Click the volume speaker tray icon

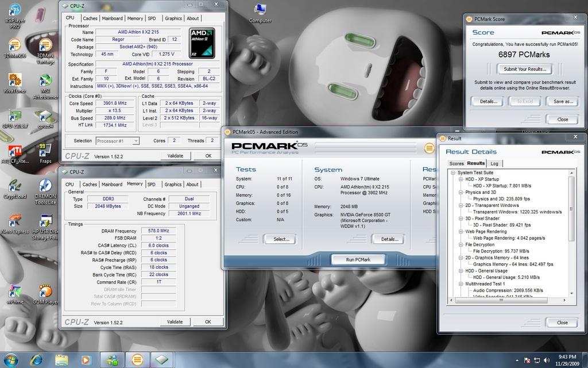[x=547, y=360]
